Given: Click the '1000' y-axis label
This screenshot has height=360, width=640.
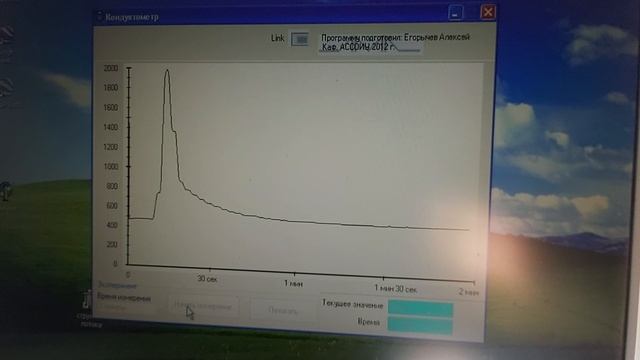Looking at the screenshot, I should coord(111,167).
